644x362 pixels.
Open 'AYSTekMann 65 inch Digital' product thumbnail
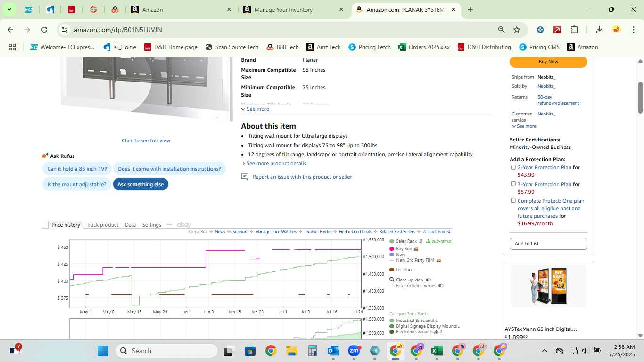tap(548, 287)
